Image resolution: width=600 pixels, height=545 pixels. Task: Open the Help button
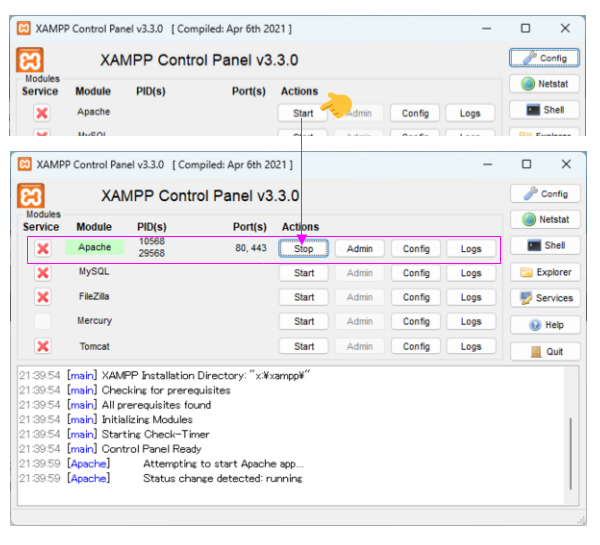pyautogui.click(x=545, y=325)
